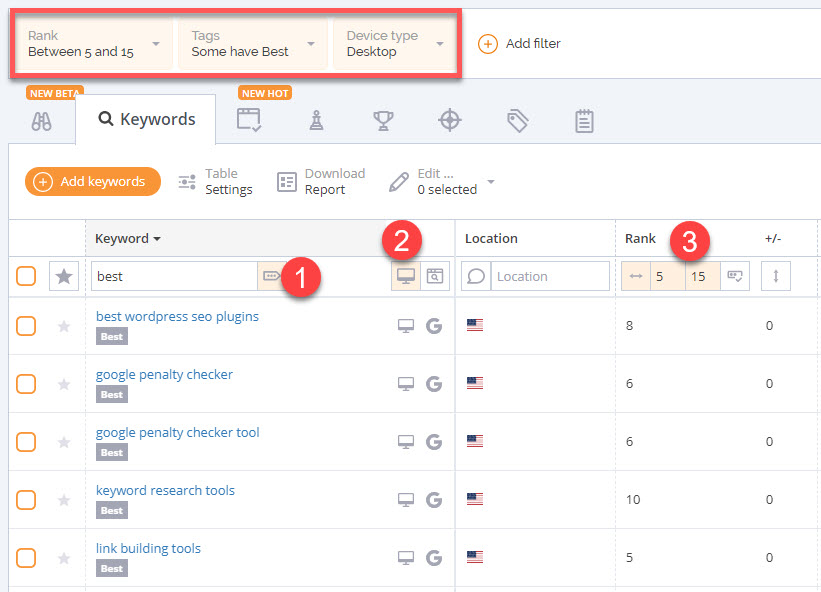821x592 pixels.
Task: Click the Location filter input field
Action: point(550,276)
